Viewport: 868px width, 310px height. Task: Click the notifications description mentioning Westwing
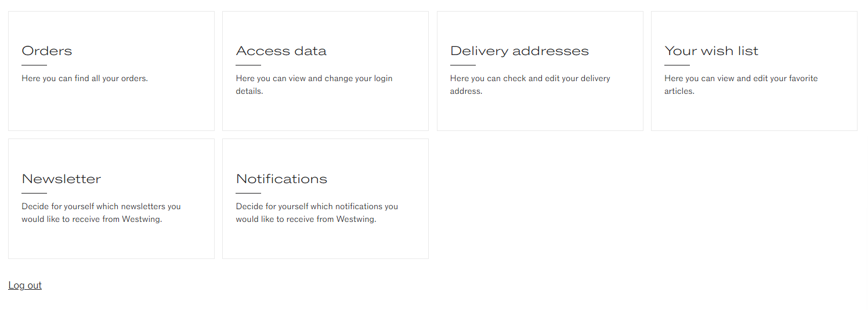(317, 213)
